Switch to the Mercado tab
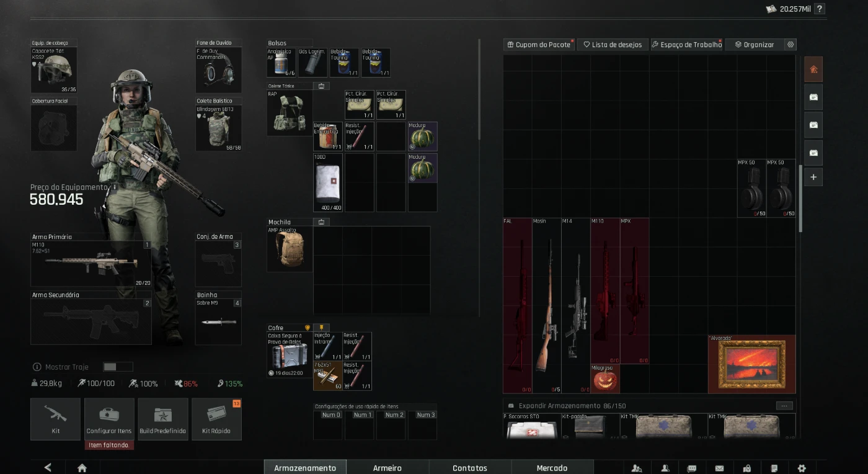 pyautogui.click(x=552, y=468)
